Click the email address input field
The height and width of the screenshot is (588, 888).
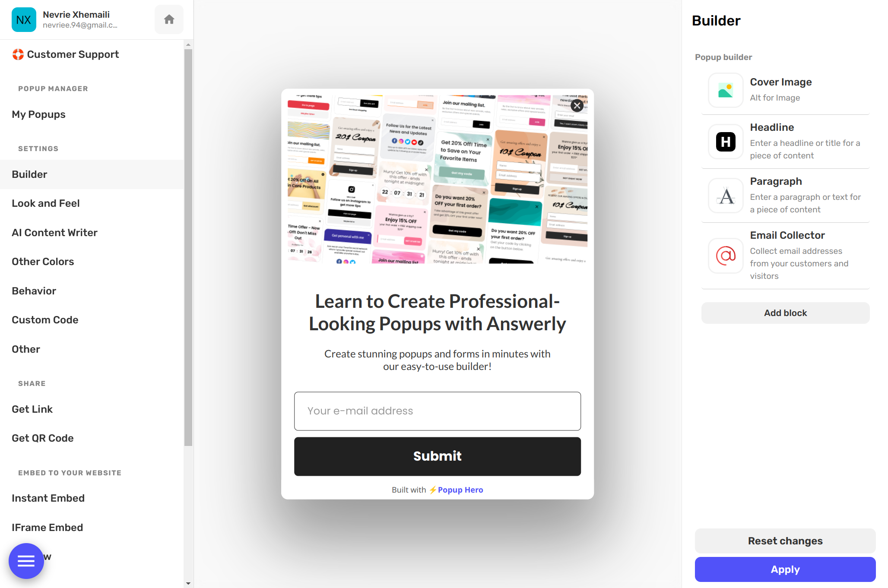(x=437, y=411)
